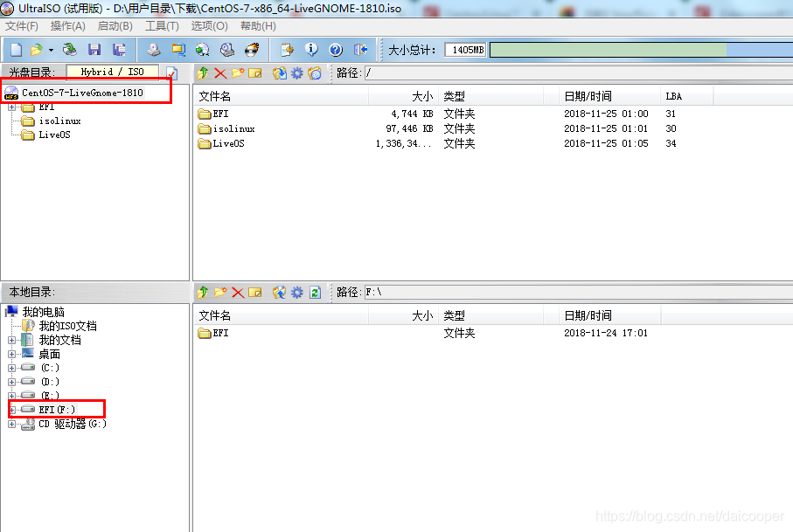Viewport: 793px width, 532px height.
Task: Click the rename icon in disc panel
Action: 255,73
